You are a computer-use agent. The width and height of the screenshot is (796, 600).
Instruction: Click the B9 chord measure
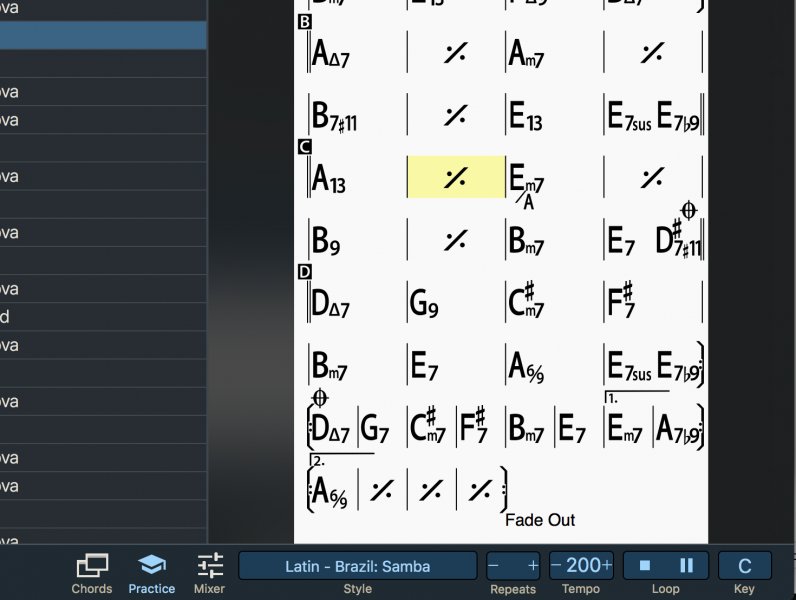(325, 241)
